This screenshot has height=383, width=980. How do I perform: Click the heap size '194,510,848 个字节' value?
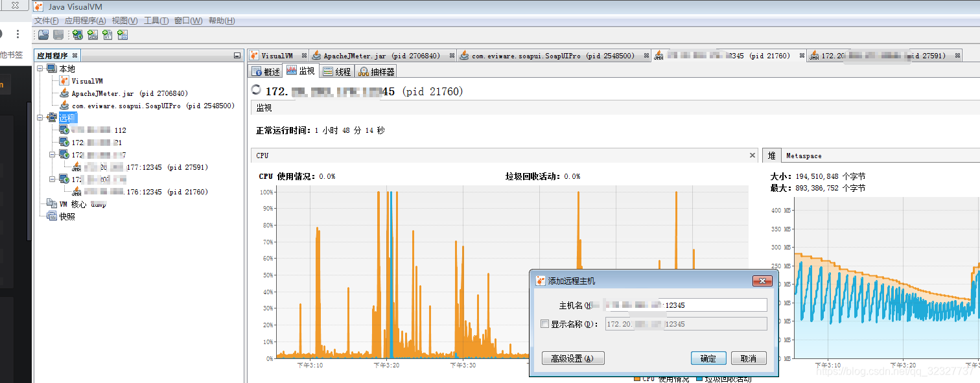(829, 176)
